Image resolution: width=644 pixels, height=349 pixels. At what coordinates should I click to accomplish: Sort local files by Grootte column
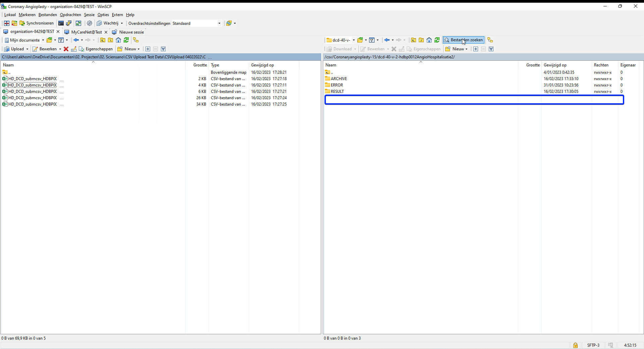(x=200, y=65)
